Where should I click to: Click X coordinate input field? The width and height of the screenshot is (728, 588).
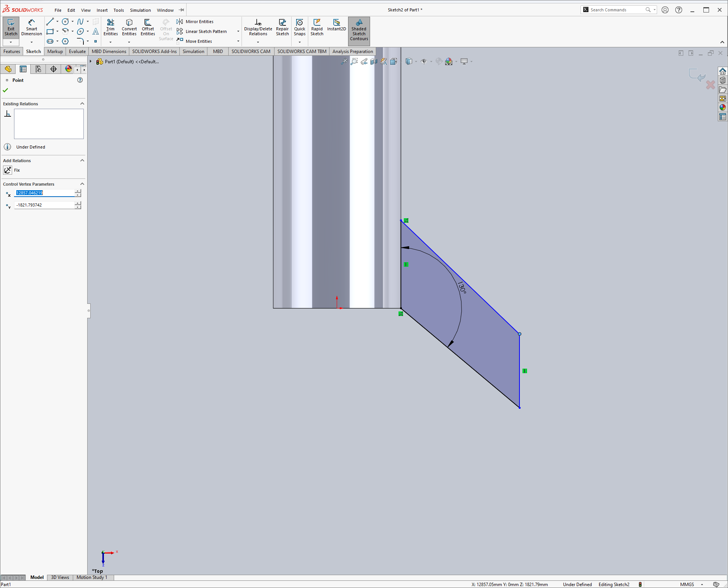(44, 193)
